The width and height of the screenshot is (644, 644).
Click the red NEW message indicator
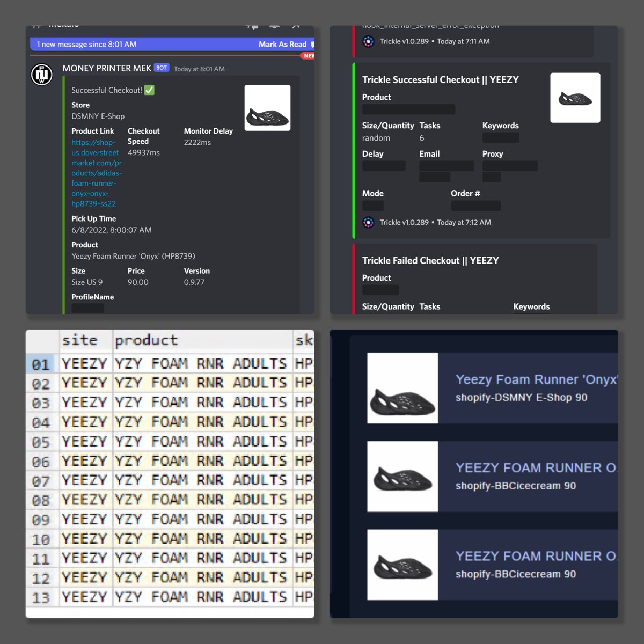point(308,55)
